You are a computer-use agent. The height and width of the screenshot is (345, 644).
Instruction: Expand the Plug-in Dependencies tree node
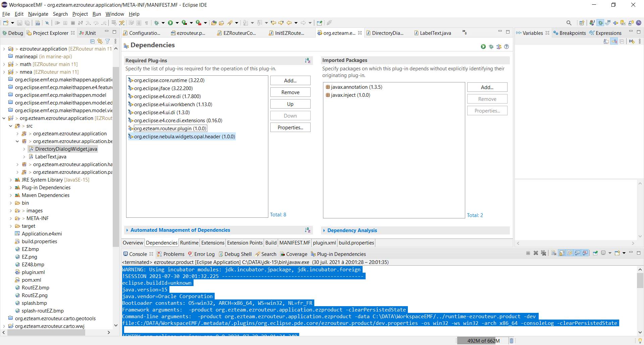11,188
